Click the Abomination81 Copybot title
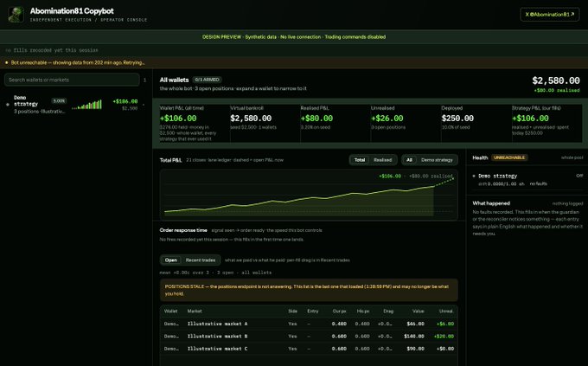The width and height of the screenshot is (588, 366). [72, 11]
